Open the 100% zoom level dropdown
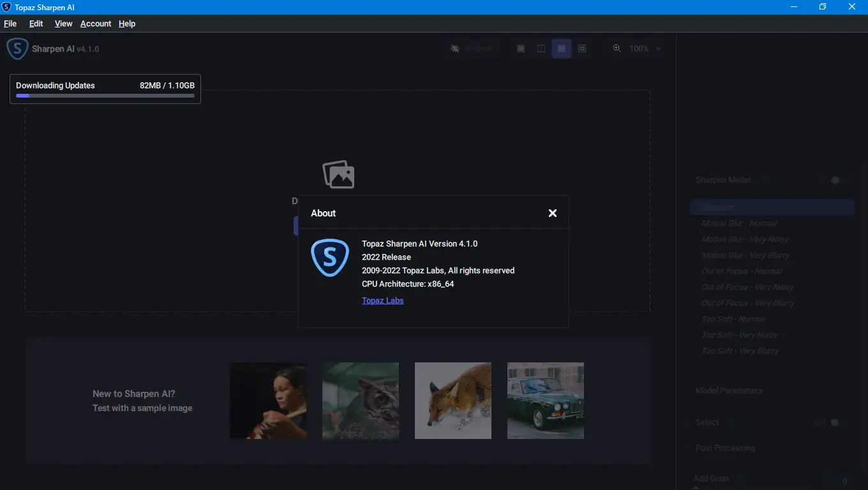Screen dimensions: 868x490 point(645,48)
